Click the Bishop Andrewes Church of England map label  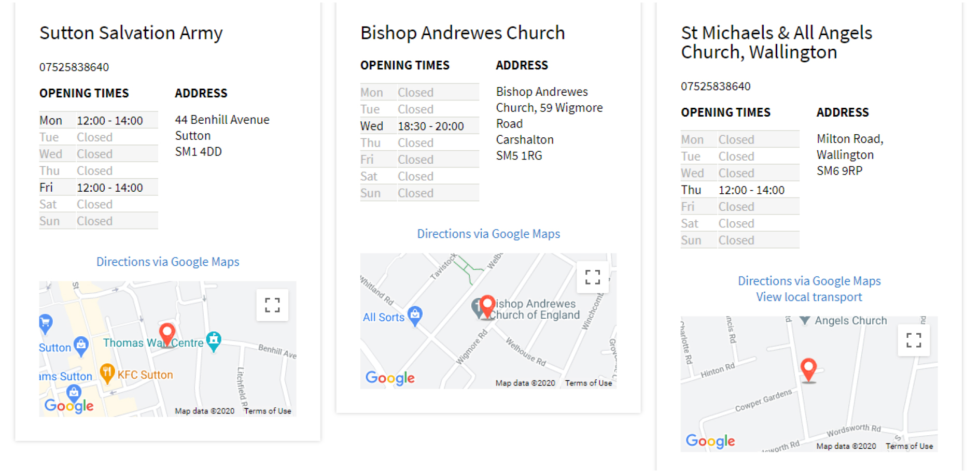pos(535,309)
